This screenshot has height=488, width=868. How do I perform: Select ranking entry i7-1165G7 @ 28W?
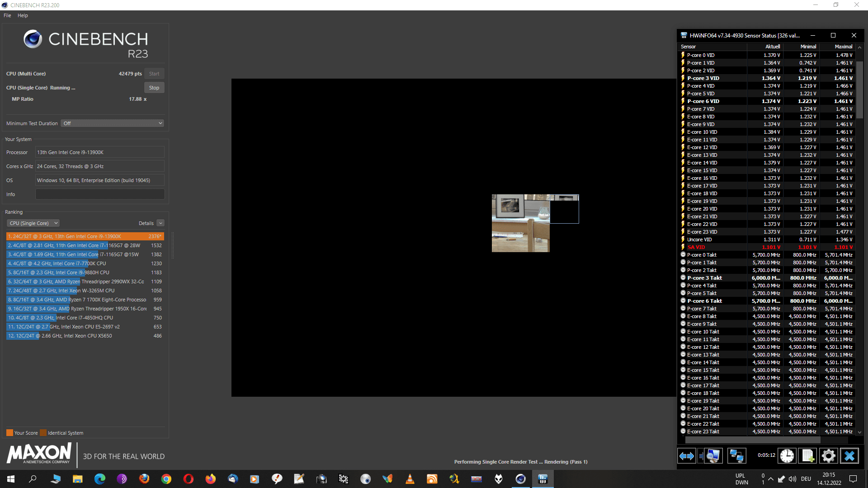(x=85, y=245)
